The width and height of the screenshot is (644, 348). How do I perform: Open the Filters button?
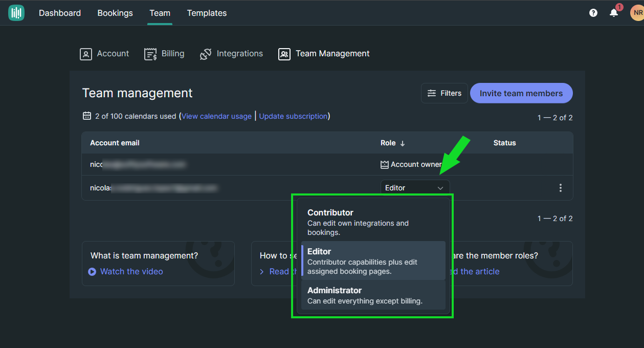coord(444,93)
